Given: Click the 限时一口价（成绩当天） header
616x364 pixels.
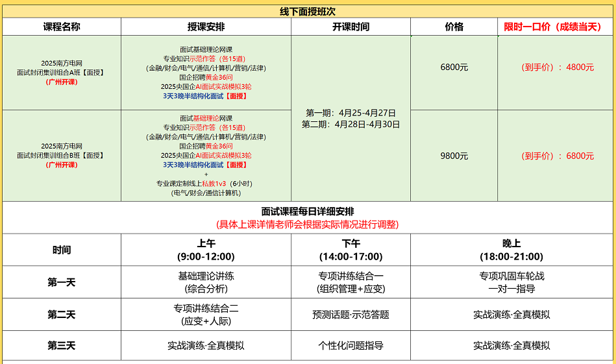Looking at the screenshot, I should (555, 27).
